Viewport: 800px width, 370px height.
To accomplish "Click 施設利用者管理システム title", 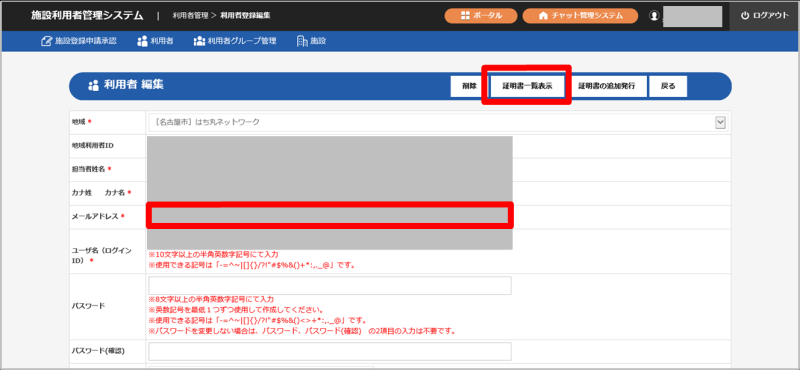I will pos(87,16).
